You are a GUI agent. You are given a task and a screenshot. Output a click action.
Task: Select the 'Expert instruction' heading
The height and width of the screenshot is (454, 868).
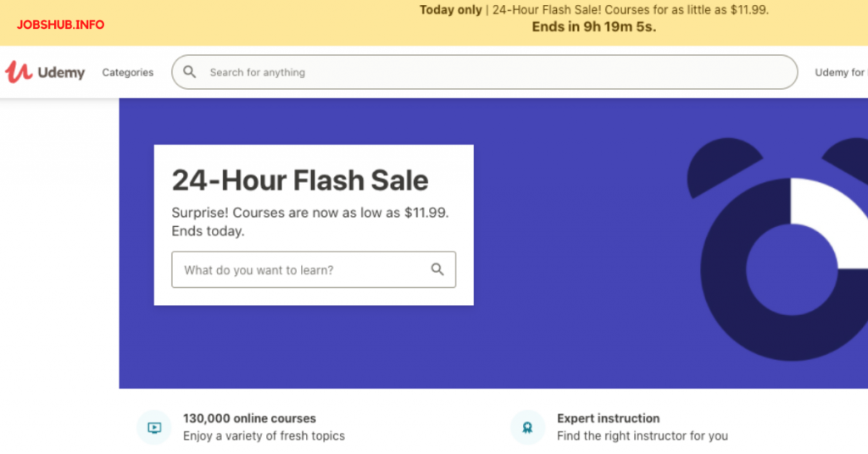(608, 418)
